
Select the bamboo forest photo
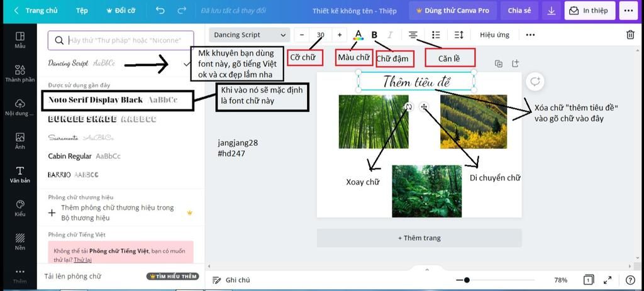pos(374,121)
